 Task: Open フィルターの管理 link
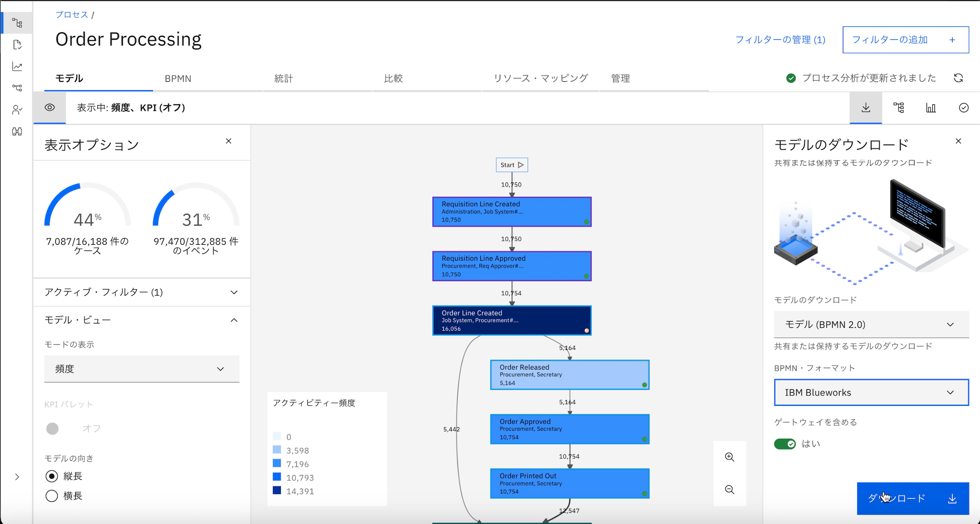(781, 39)
